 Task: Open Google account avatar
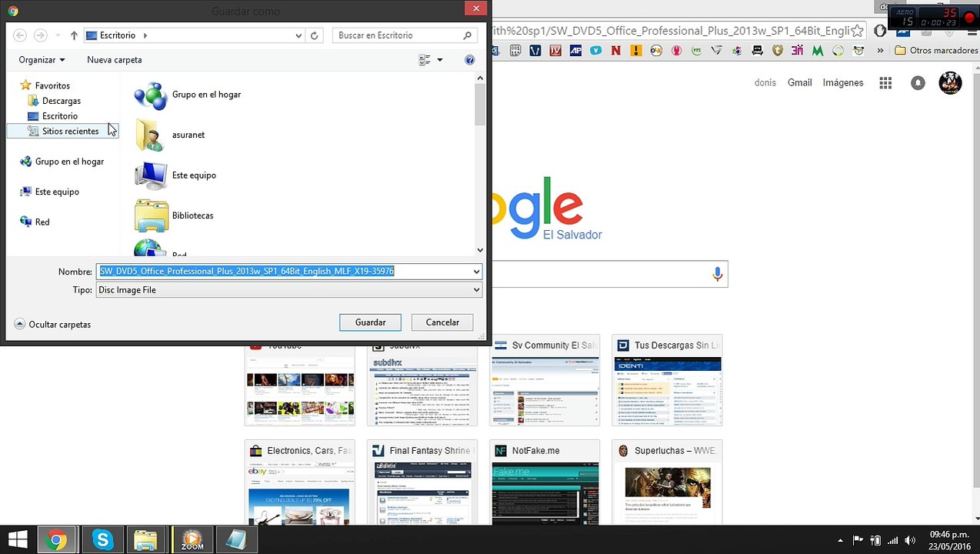[x=951, y=83]
